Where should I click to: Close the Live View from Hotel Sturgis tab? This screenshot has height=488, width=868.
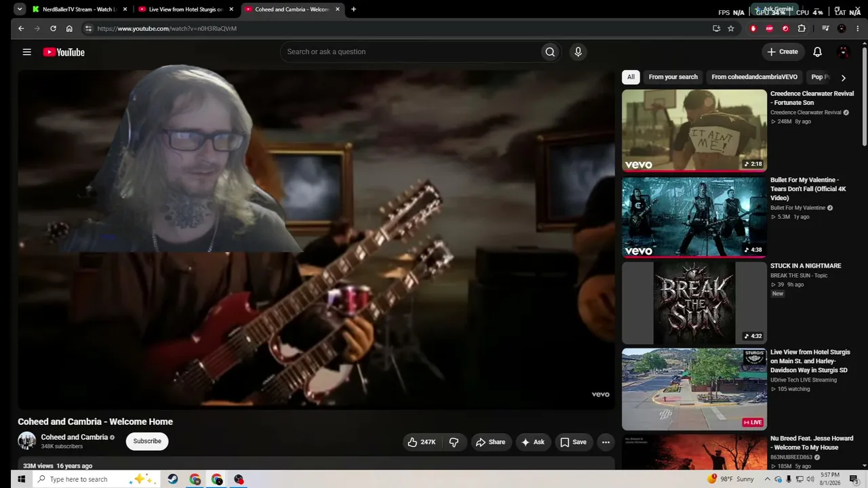pyautogui.click(x=231, y=9)
